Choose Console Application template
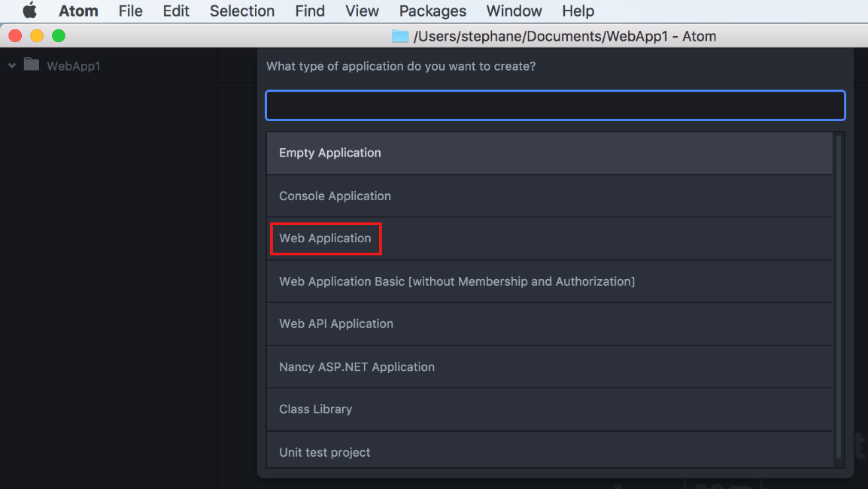This screenshot has width=868, height=489. point(550,196)
